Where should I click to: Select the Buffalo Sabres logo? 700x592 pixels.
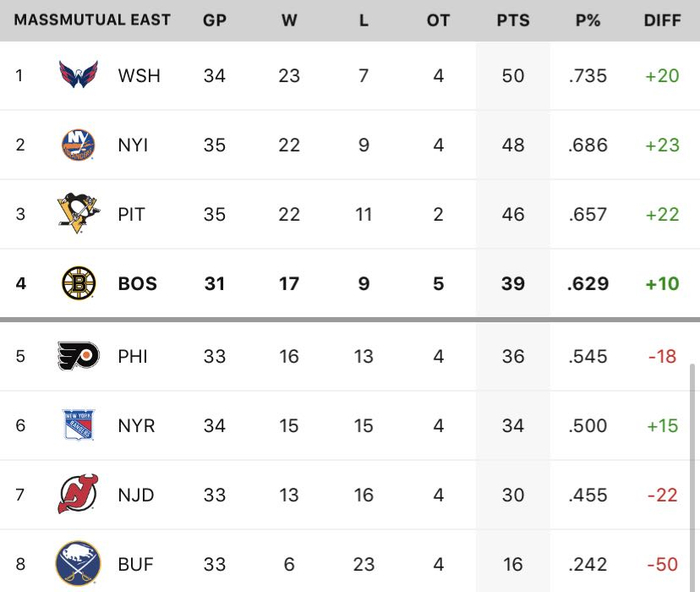point(79,564)
